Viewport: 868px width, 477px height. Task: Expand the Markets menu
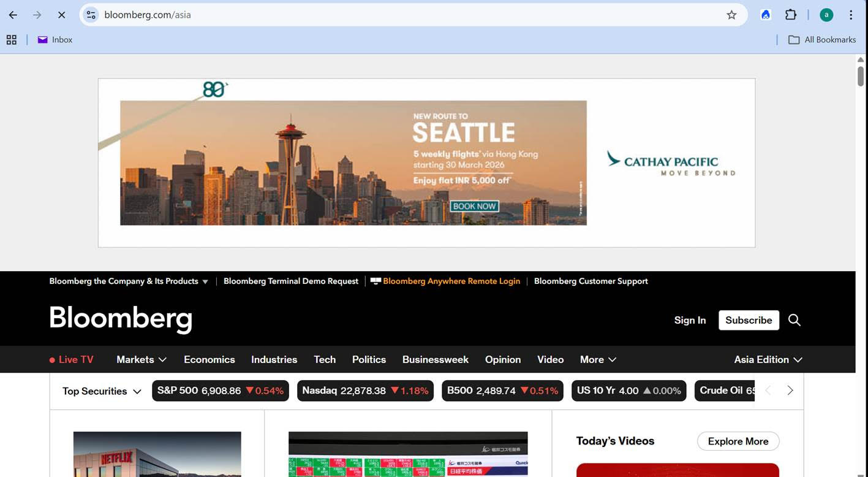[x=142, y=360]
